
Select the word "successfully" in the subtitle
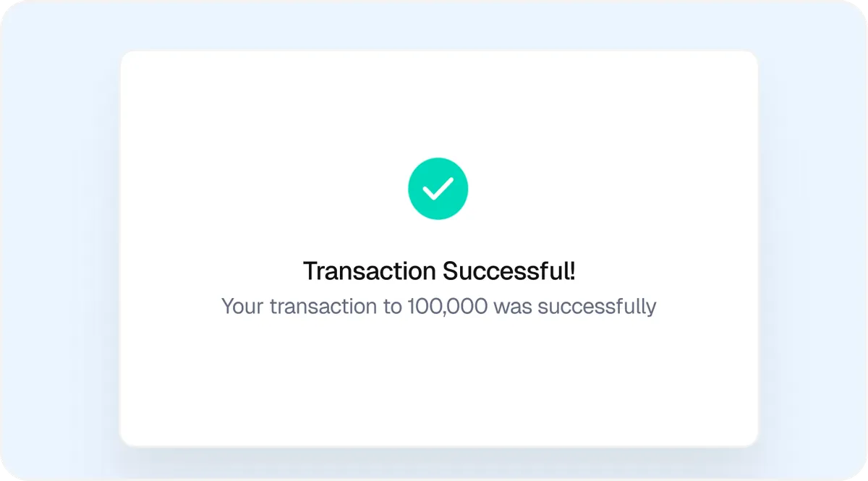[x=597, y=307]
